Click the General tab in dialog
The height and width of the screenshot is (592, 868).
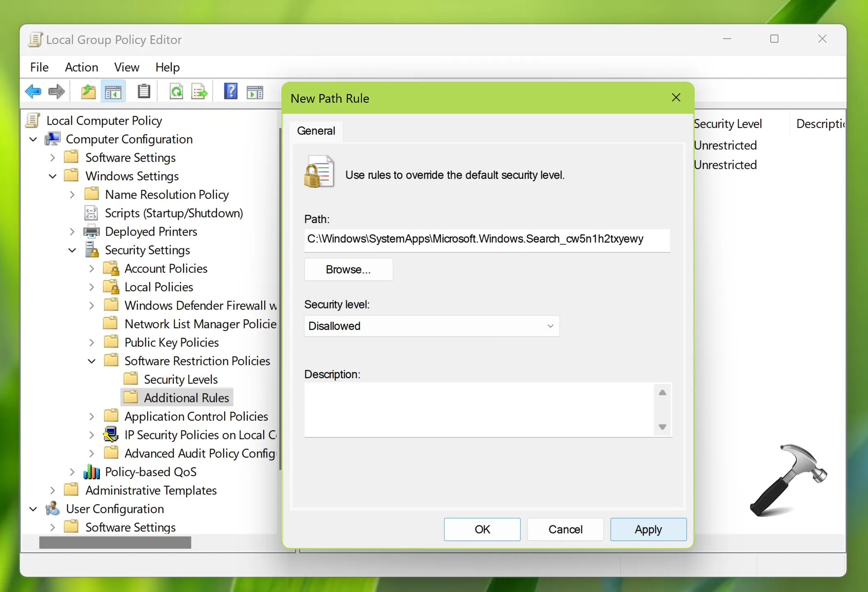point(317,130)
